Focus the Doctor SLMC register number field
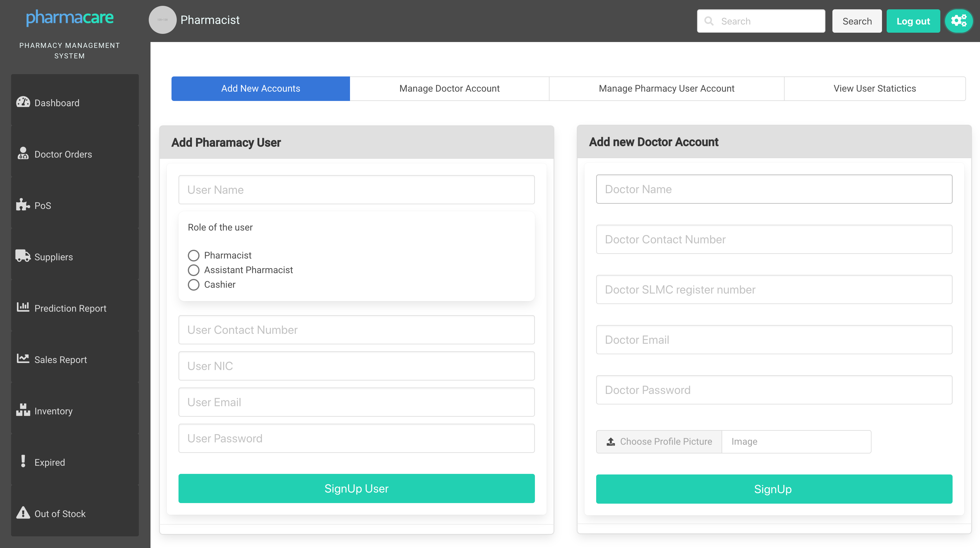The width and height of the screenshot is (980, 548). pos(774,289)
